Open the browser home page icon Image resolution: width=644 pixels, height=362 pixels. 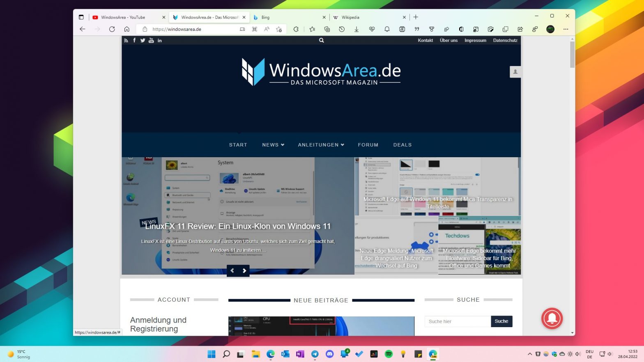click(127, 29)
